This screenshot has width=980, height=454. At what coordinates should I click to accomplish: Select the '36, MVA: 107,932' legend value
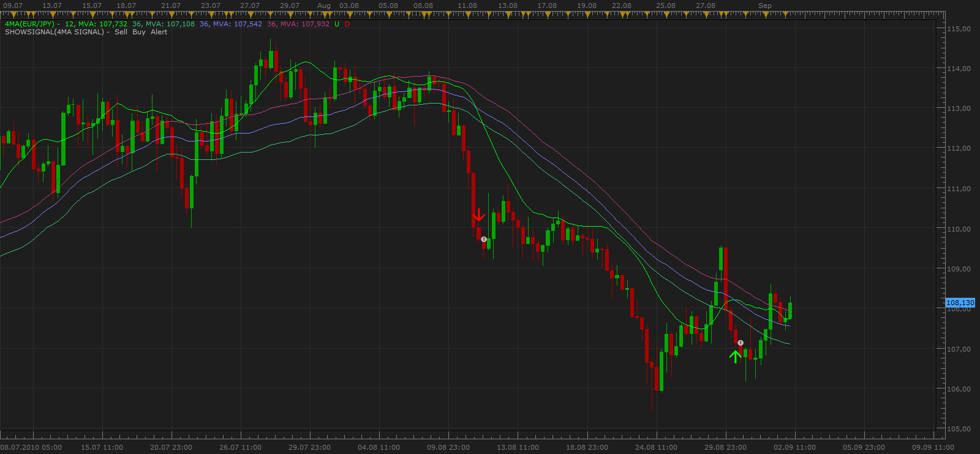pyautogui.click(x=298, y=24)
